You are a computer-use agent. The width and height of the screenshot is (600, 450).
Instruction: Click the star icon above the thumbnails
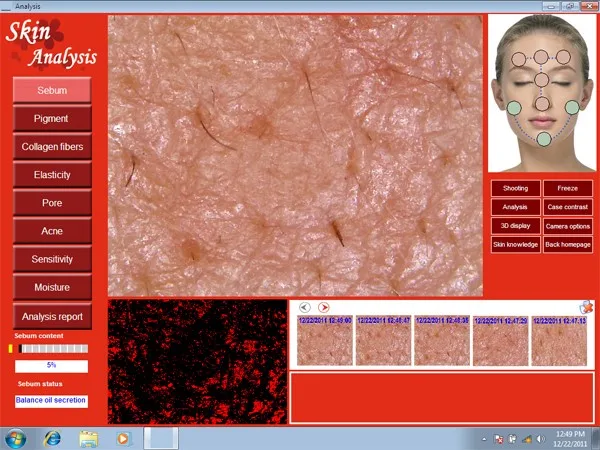coord(586,307)
